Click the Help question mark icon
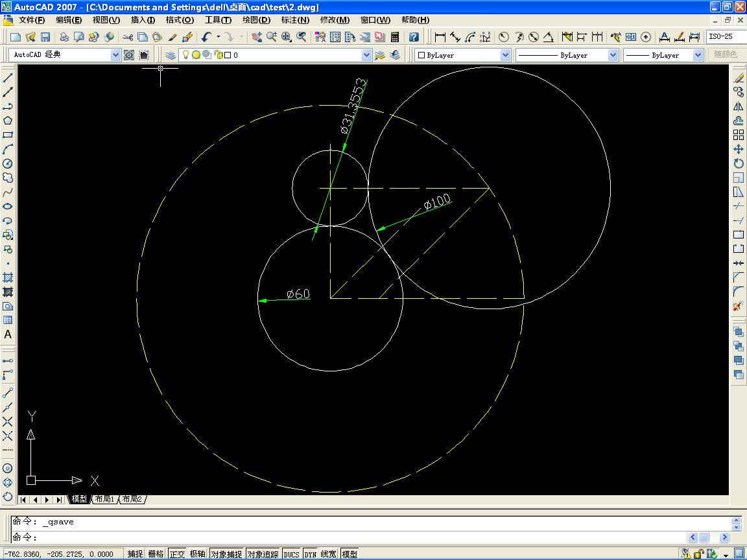This screenshot has height=560, width=747. [414, 37]
